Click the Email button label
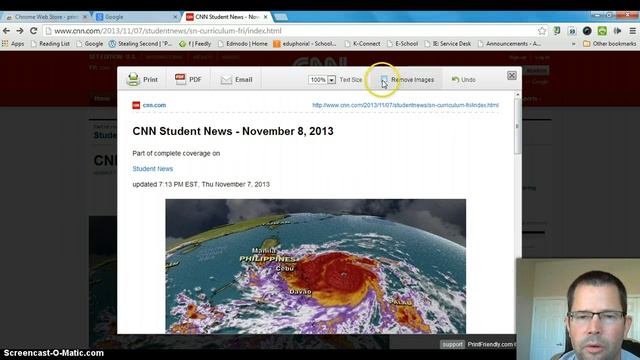 coord(244,80)
